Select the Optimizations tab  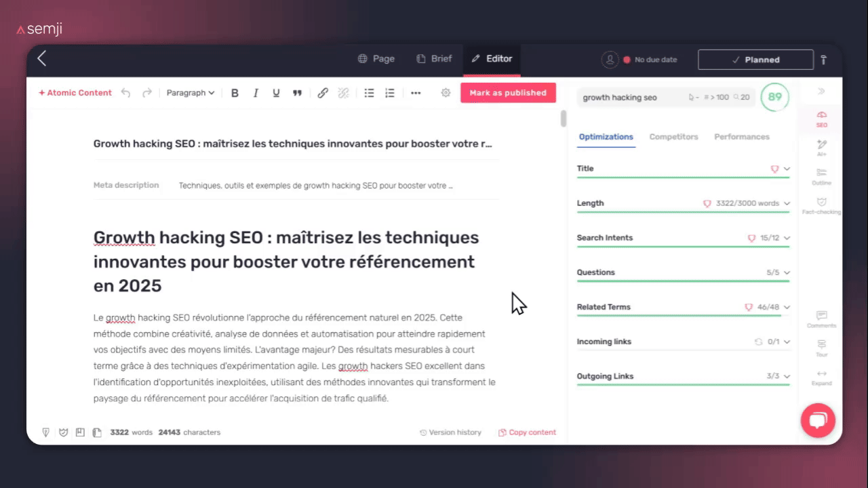coord(606,137)
